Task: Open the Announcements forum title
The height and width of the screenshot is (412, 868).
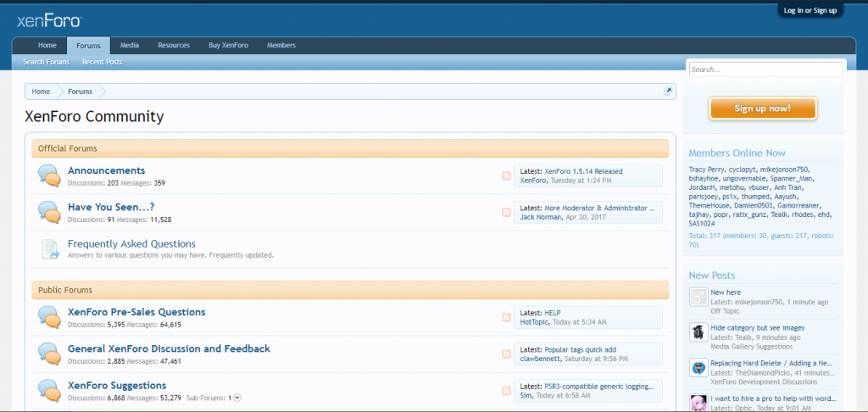Action: pyautogui.click(x=106, y=170)
